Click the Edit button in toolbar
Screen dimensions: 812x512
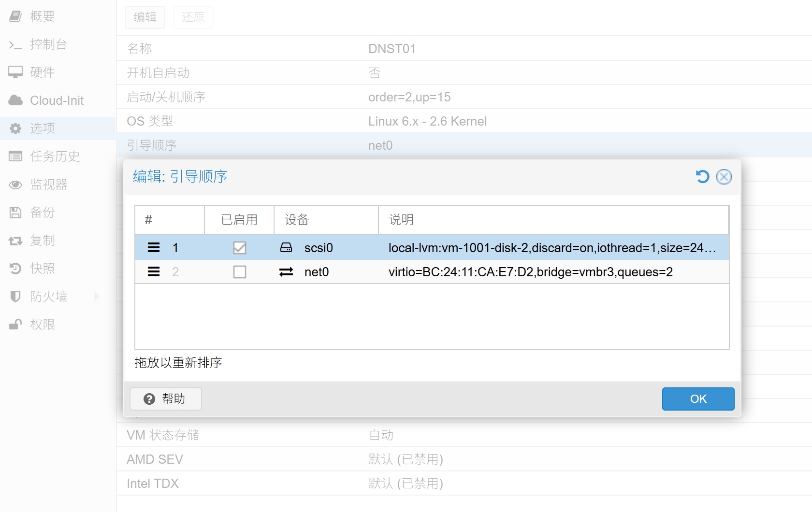[x=145, y=17]
